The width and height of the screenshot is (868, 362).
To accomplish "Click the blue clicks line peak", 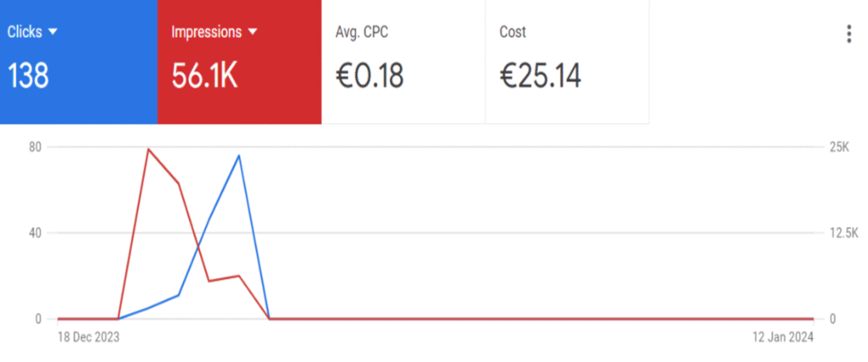I will point(240,156).
